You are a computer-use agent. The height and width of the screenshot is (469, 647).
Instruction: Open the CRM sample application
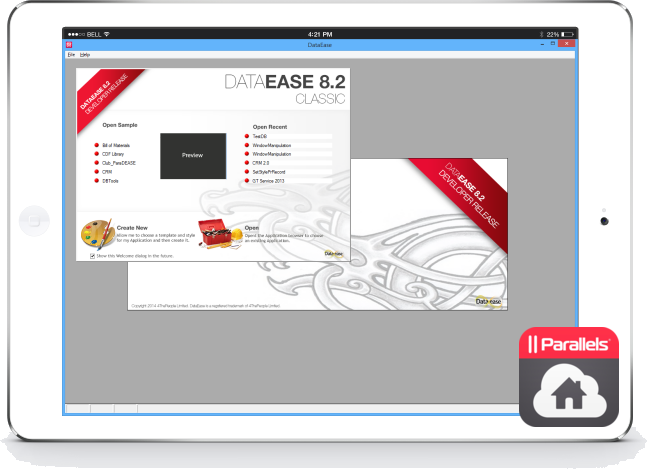(x=107, y=172)
